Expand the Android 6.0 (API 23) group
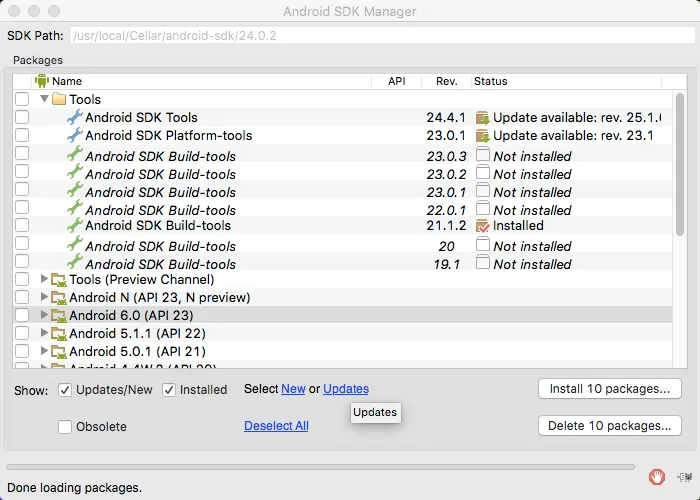This screenshot has width=700, height=500. (44, 315)
